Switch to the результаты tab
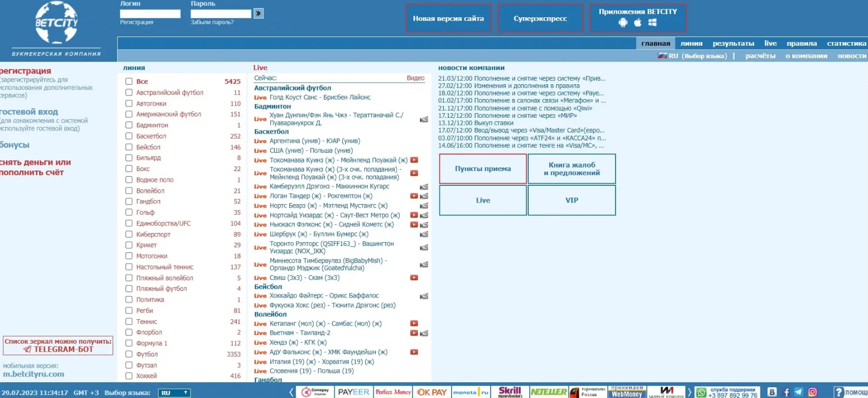 733,44
